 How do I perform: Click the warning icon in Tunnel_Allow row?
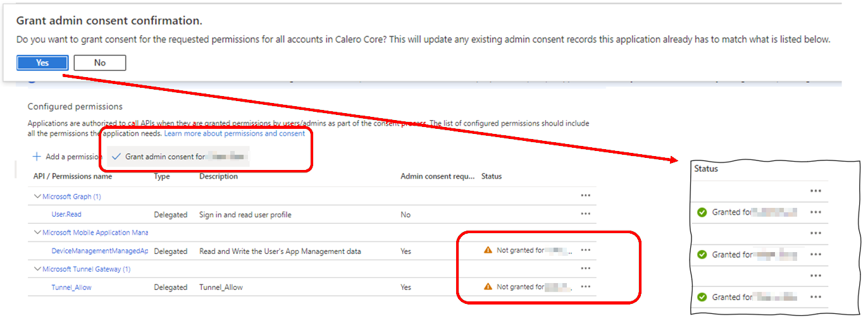pos(487,287)
